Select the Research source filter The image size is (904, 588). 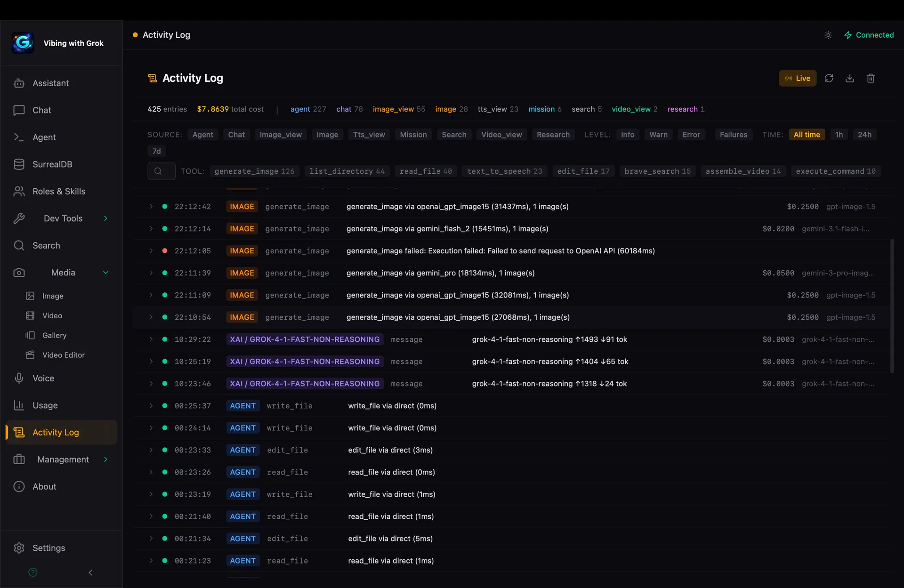[x=553, y=134]
